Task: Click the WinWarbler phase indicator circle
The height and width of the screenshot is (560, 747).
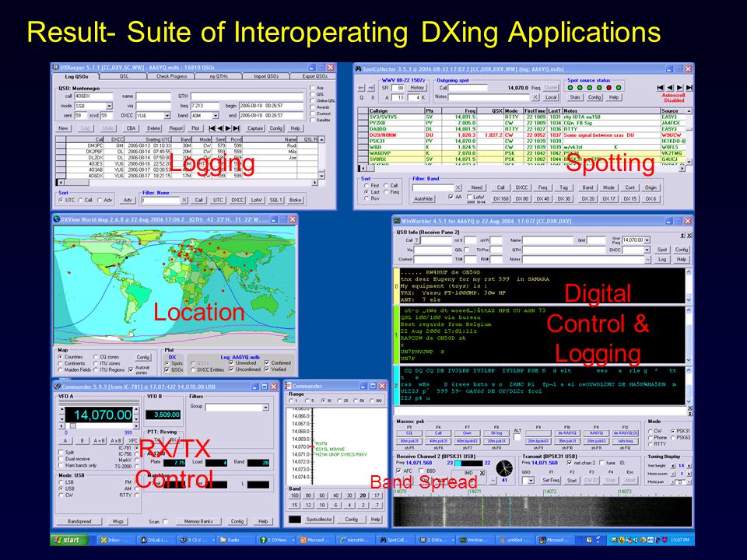Action: pyautogui.click(x=504, y=468)
